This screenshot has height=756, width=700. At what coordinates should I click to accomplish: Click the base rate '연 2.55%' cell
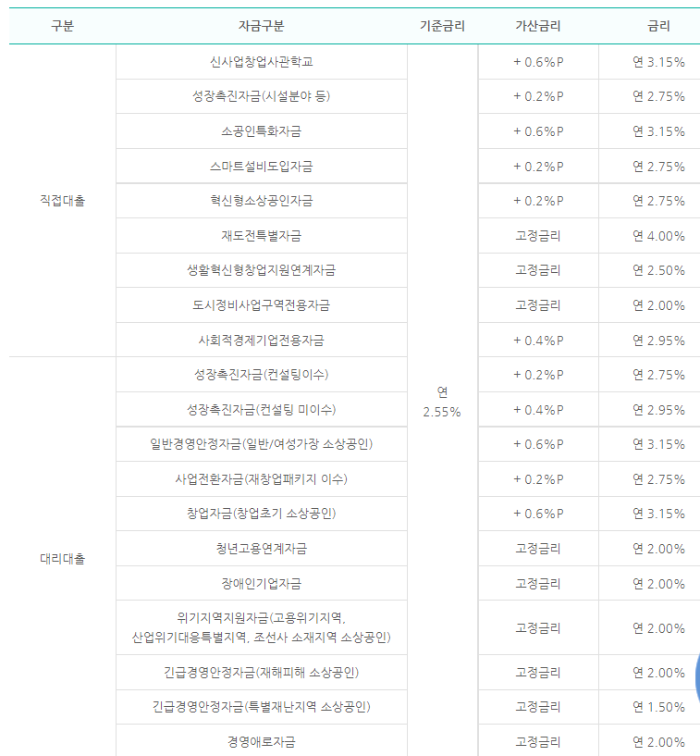point(442,402)
